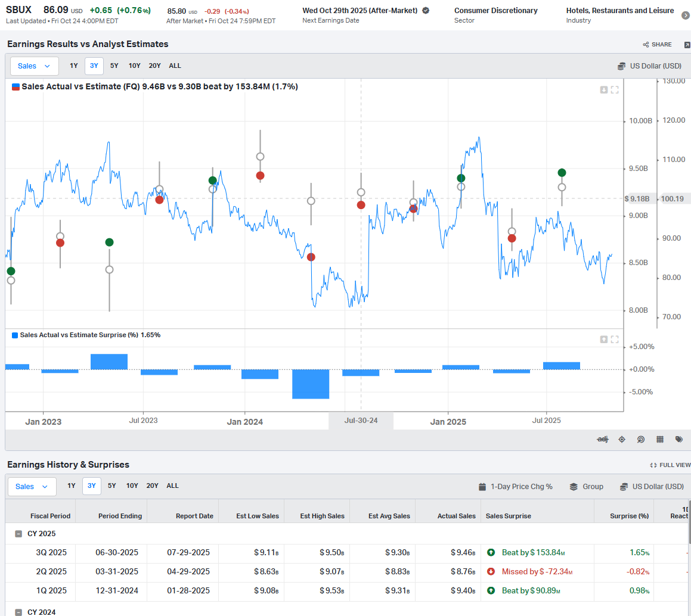Image resolution: width=691 pixels, height=616 pixels.
Task: Select the history table's ALL range
Action: point(173,486)
